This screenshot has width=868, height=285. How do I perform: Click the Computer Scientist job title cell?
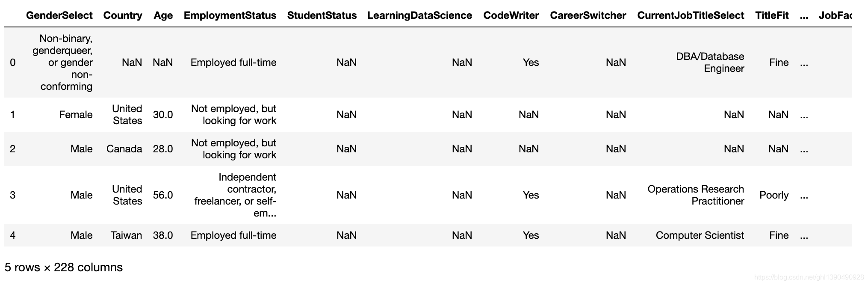coord(700,235)
